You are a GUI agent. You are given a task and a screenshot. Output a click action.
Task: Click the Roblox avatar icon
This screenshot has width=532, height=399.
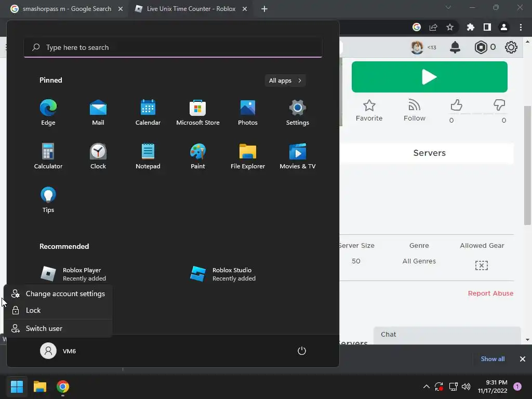(417, 47)
